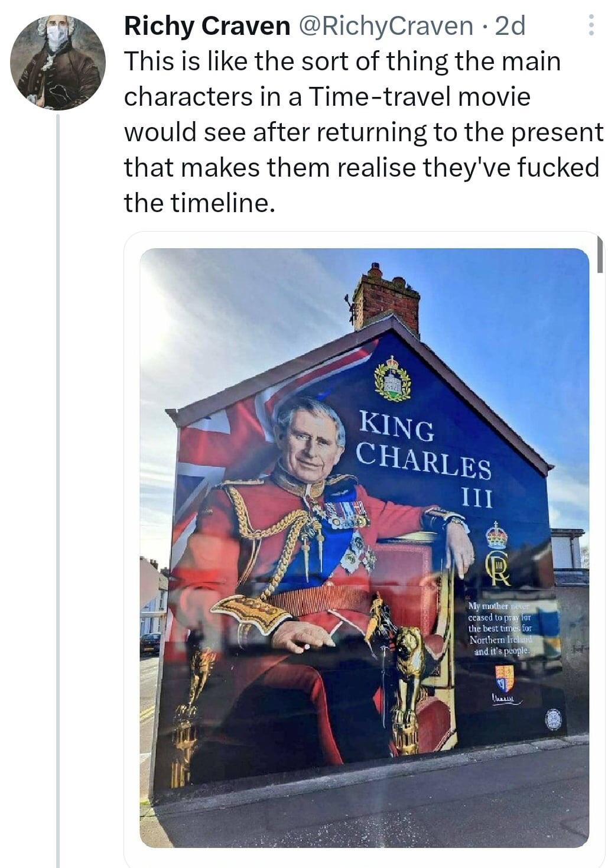The height and width of the screenshot is (868, 608).
Task: Click the "My mother never ceased" quote text
Action: tap(500, 629)
